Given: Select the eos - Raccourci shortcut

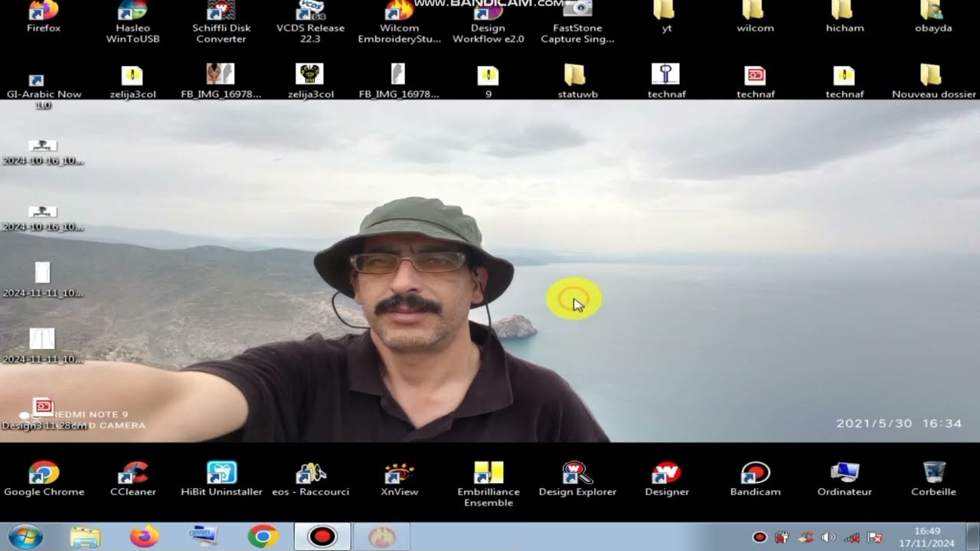Looking at the screenshot, I should (310, 479).
